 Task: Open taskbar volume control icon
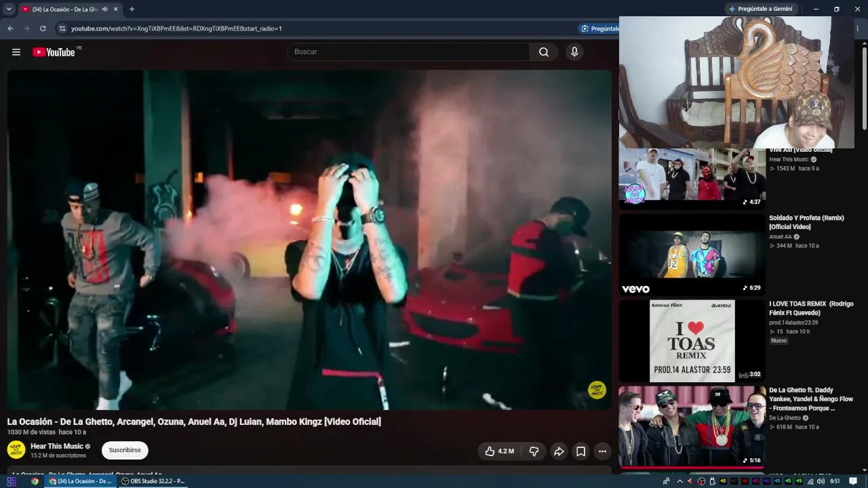click(x=821, y=481)
